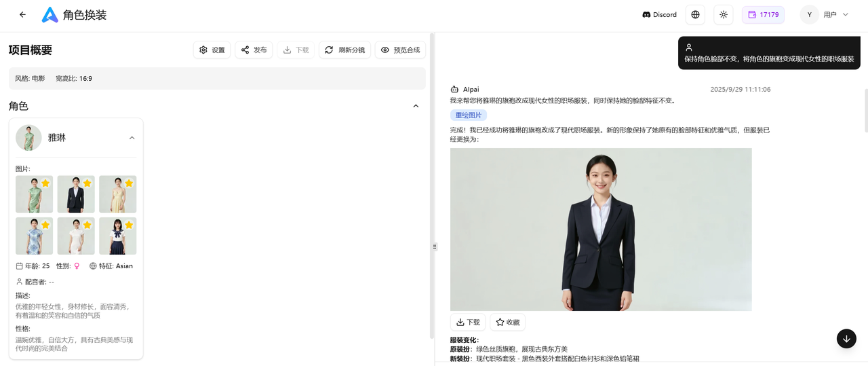Open the 17179 credits wallet

pyautogui.click(x=763, y=15)
